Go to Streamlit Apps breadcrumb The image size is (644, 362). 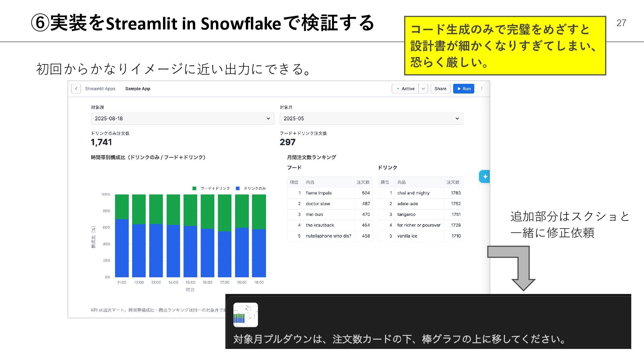[100, 89]
